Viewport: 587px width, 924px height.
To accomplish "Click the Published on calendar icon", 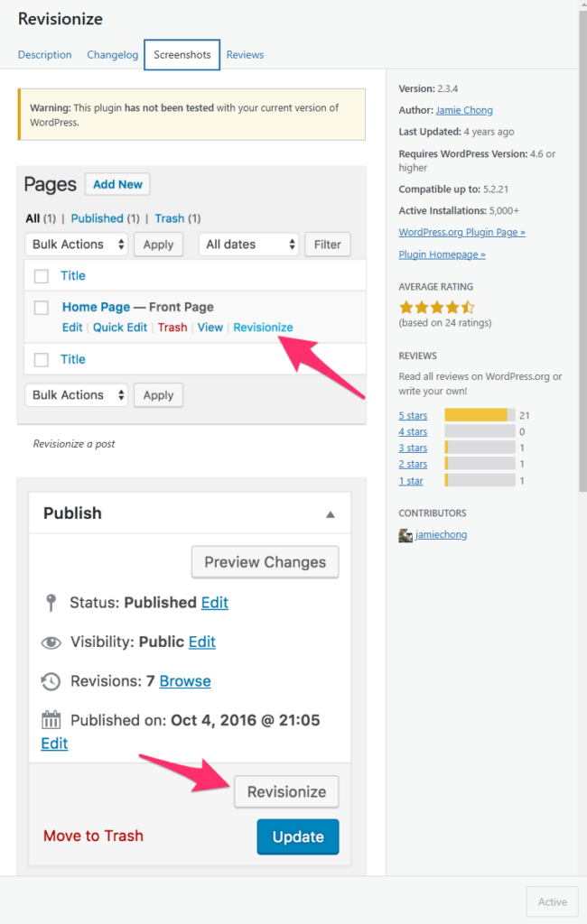I will point(51,720).
